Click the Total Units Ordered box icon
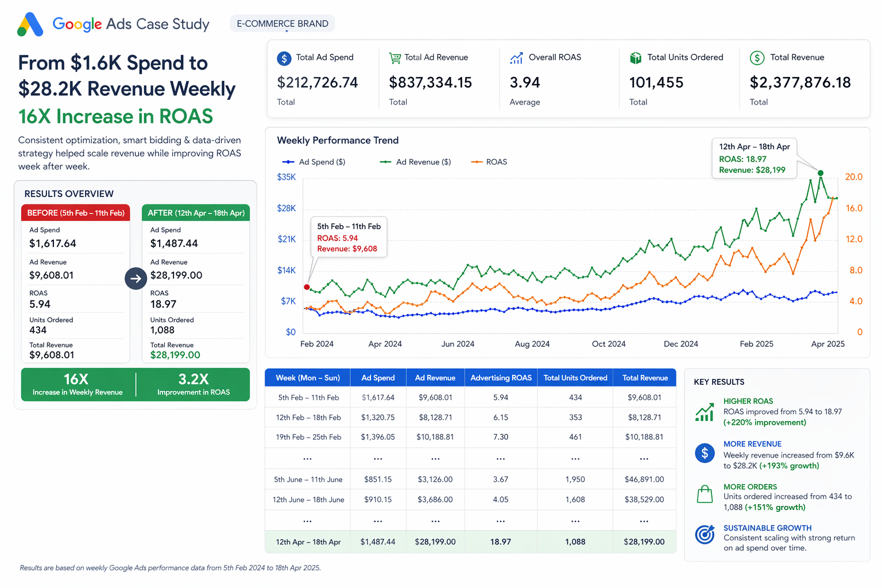The height and width of the screenshot is (588, 882). [636, 58]
